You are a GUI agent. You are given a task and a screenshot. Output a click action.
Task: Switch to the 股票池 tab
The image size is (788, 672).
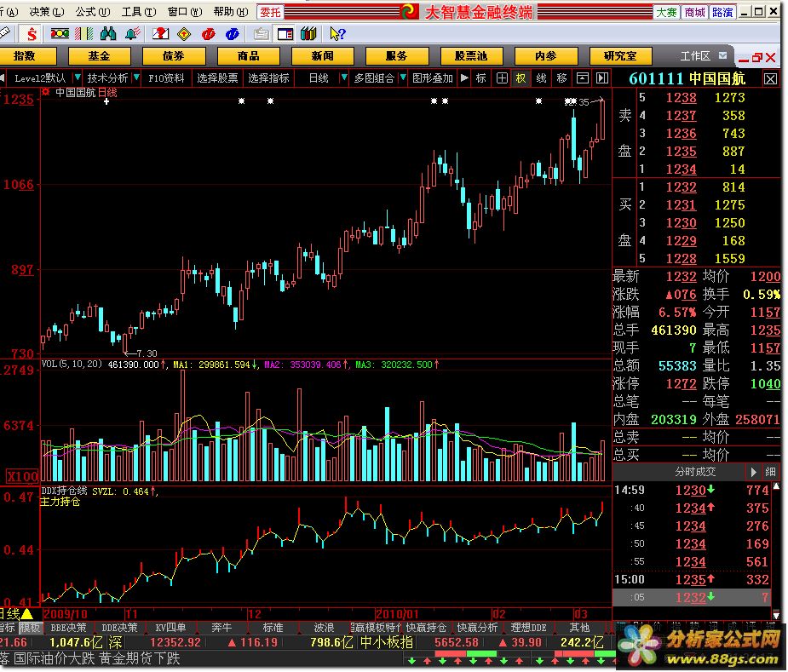coord(471,56)
